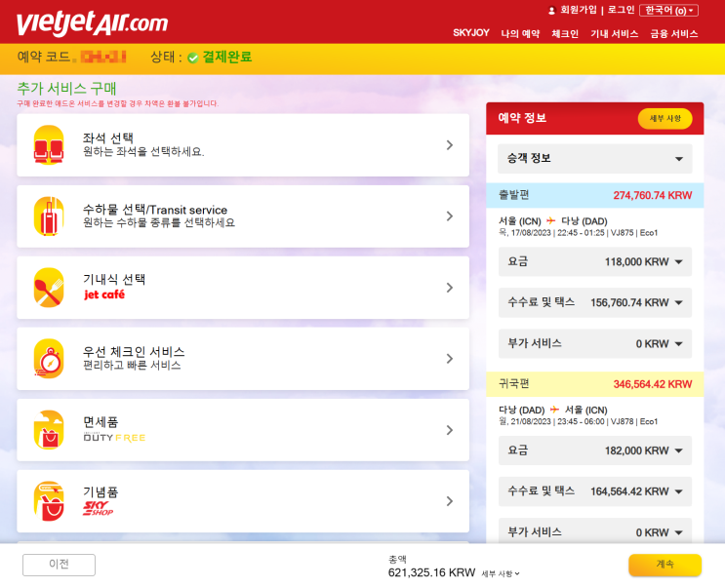Click the 이전 back button
This screenshot has width=725, height=588.
pos(59,565)
